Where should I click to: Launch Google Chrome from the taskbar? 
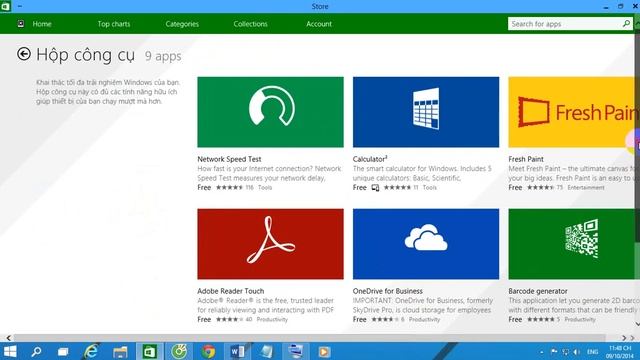[208, 351]
